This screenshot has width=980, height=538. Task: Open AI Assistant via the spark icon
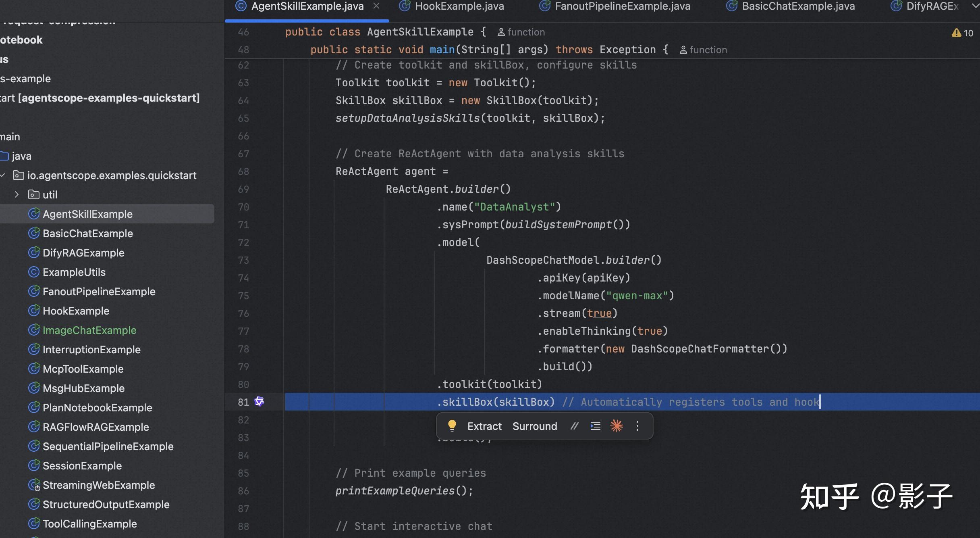tap(617, 426)
